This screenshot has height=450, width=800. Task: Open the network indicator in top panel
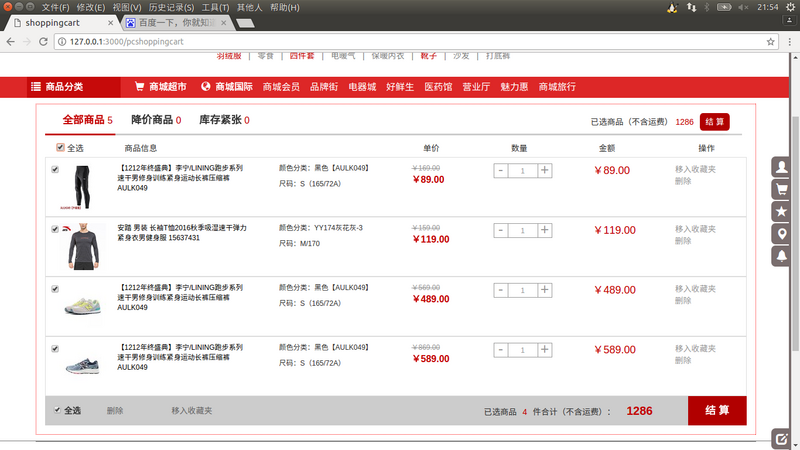pos(691,7)
